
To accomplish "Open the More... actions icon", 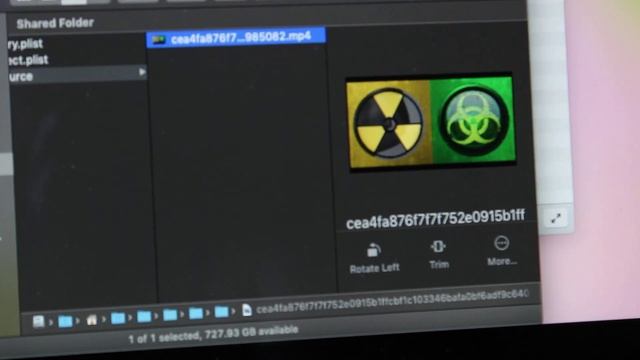I will click(x=501, y=243).
